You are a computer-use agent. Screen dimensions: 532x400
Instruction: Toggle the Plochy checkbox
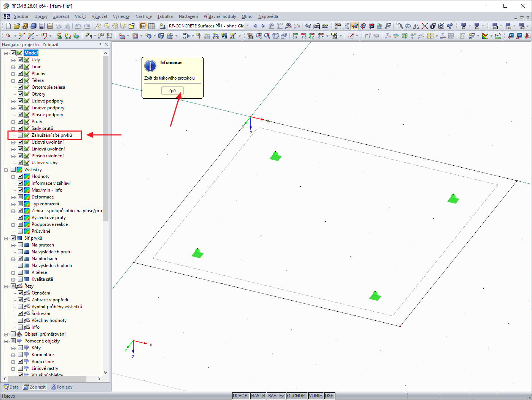point(21,74)
